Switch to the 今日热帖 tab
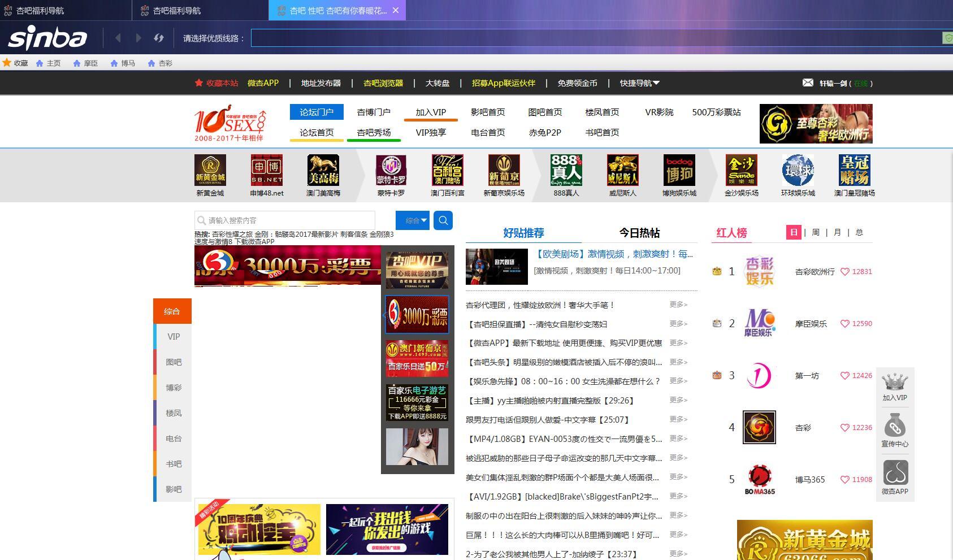The width and height of the screenshot is (953, 560). pyautogui.click(x=639, y=233)
